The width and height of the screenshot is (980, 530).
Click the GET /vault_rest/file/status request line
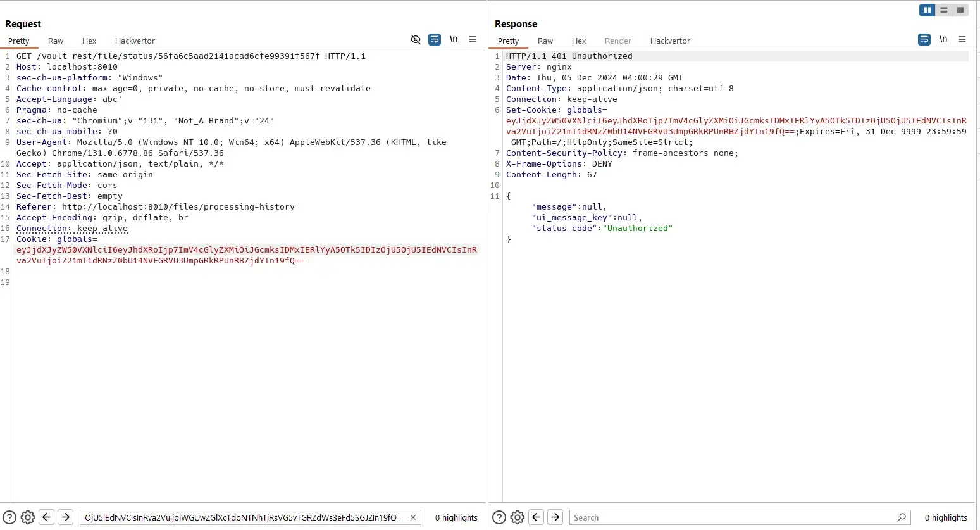[x=191, y=56]
